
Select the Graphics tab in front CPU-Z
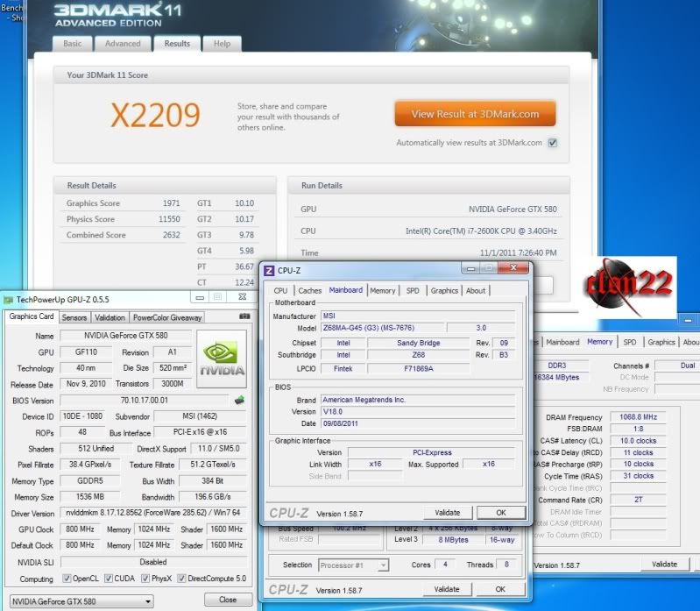coord(444,291)
